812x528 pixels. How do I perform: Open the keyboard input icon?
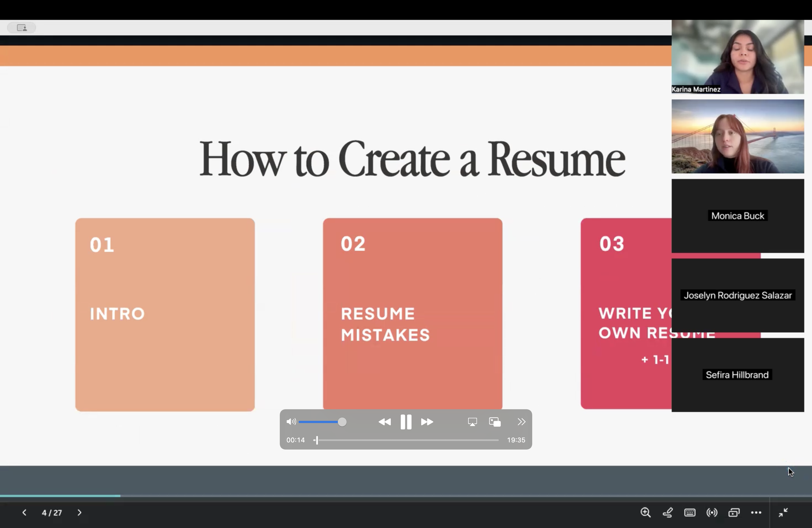coord(690,512)
